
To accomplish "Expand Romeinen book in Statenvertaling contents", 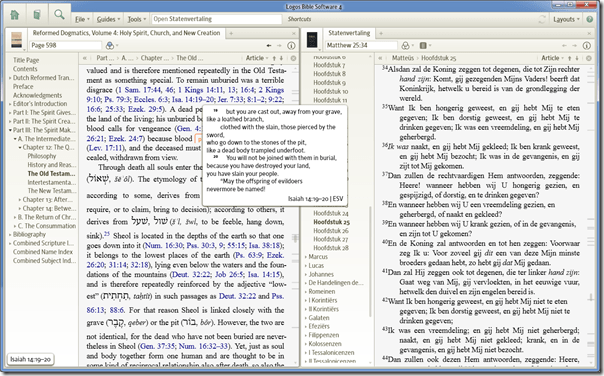I will coord(306,292).
